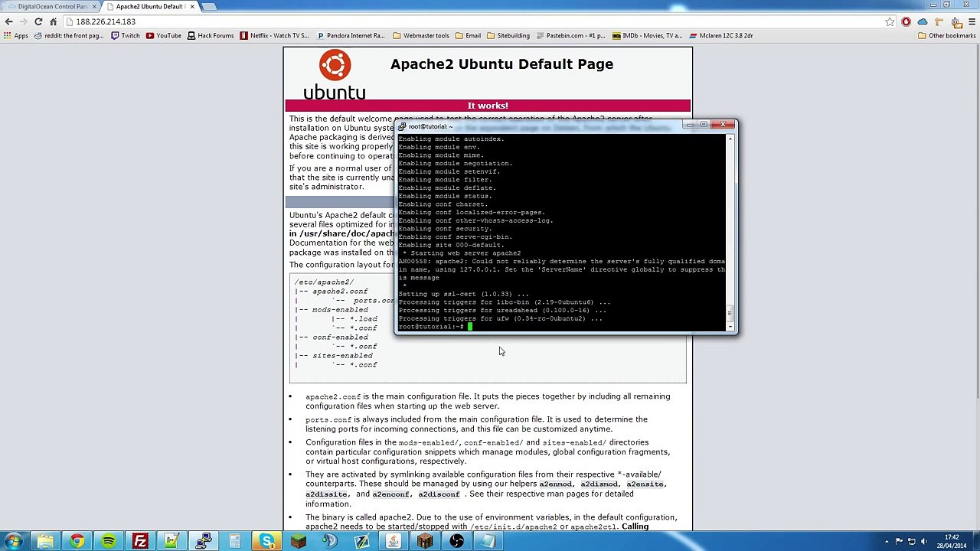980x551 pixels.
Task: Click the Minecraft grass block taskbar icon
Action: (x=299, y=542)
